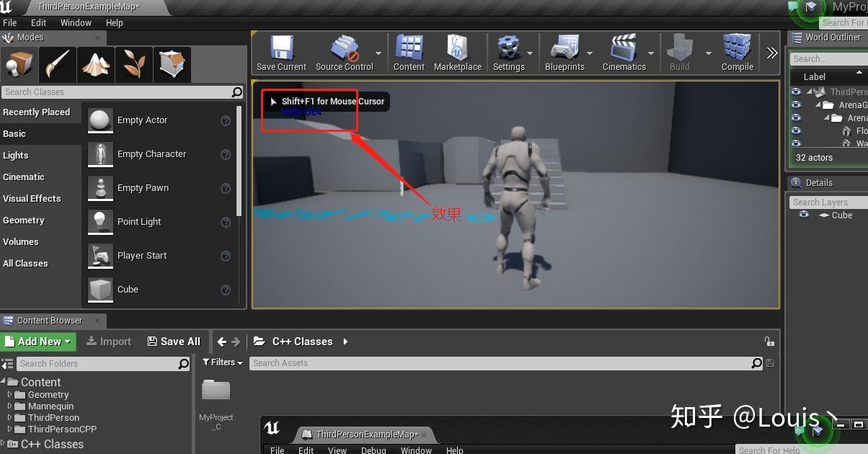
Task: Open the Add New dropdown
Action: pyautogui.click(x=37, y=341)
